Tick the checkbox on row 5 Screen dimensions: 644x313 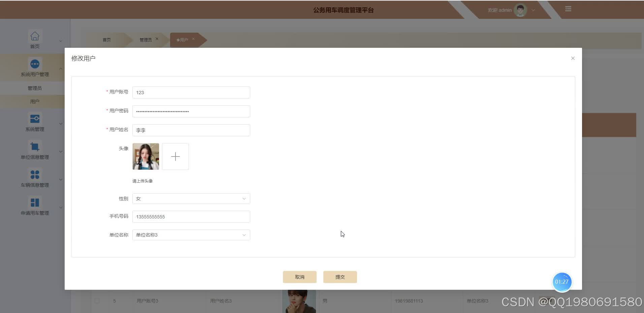click(97, 301)
